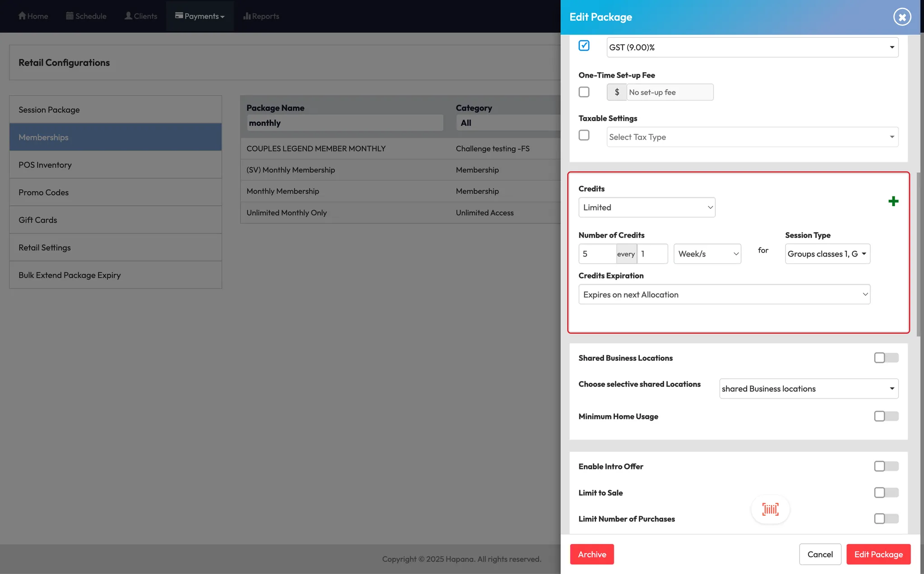Click the green plus add-credits icon
This screenshot has width=924, height=574.
click(x=893, y=201)
